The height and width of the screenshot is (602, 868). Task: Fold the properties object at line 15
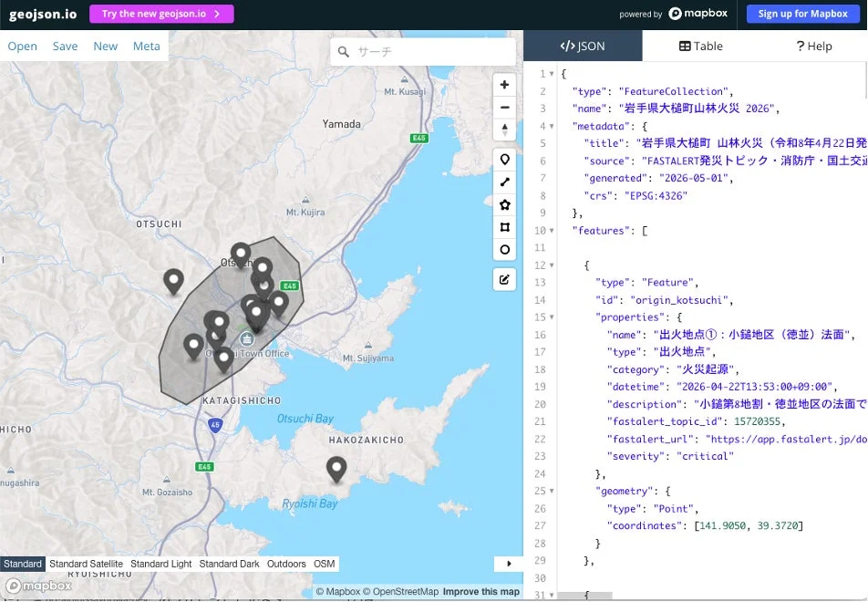click(552, 317)
